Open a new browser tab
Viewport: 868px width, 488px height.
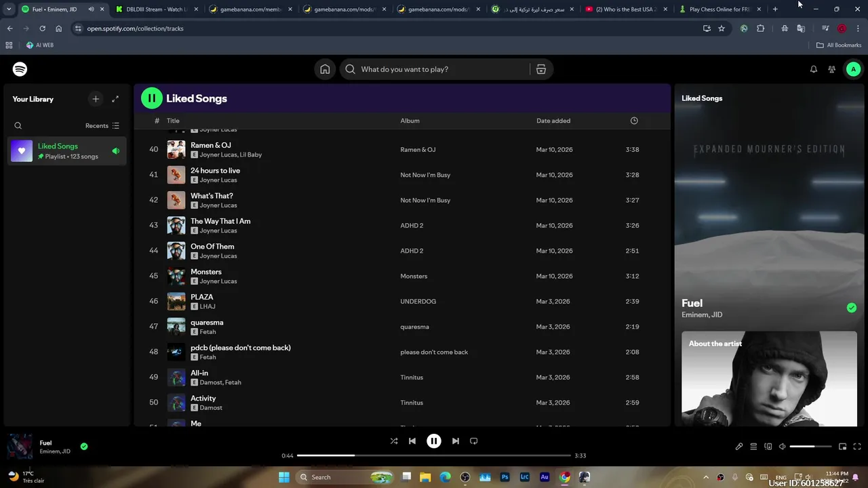pos(775,9)
